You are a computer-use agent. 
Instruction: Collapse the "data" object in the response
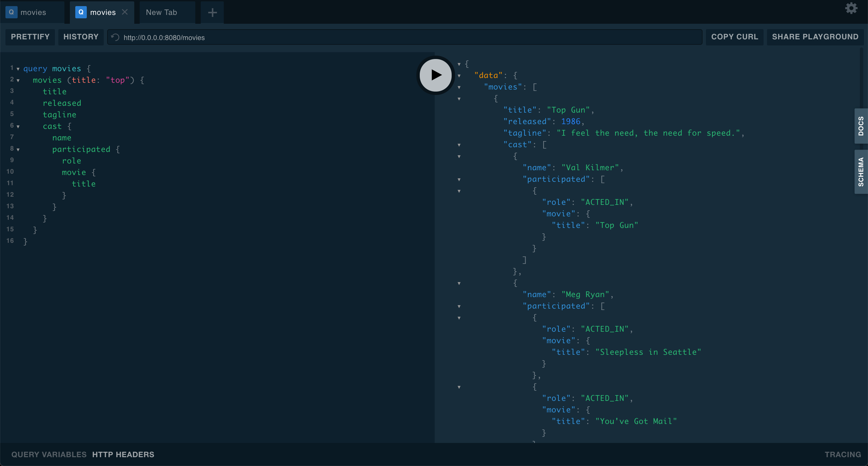click(x=459, y=76)
